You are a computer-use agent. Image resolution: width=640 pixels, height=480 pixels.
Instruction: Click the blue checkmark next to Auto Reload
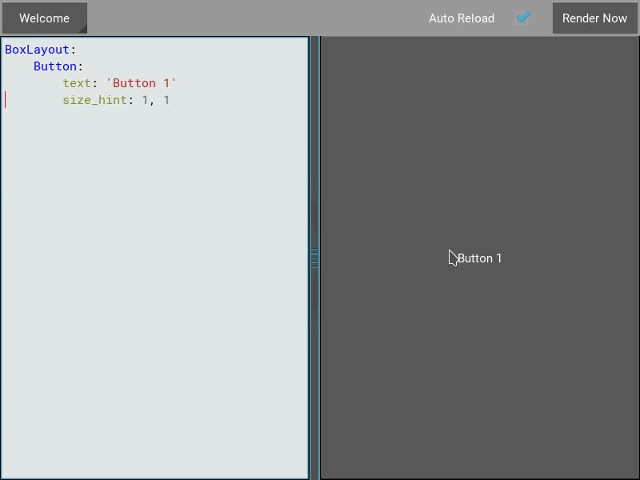[523, 18]
